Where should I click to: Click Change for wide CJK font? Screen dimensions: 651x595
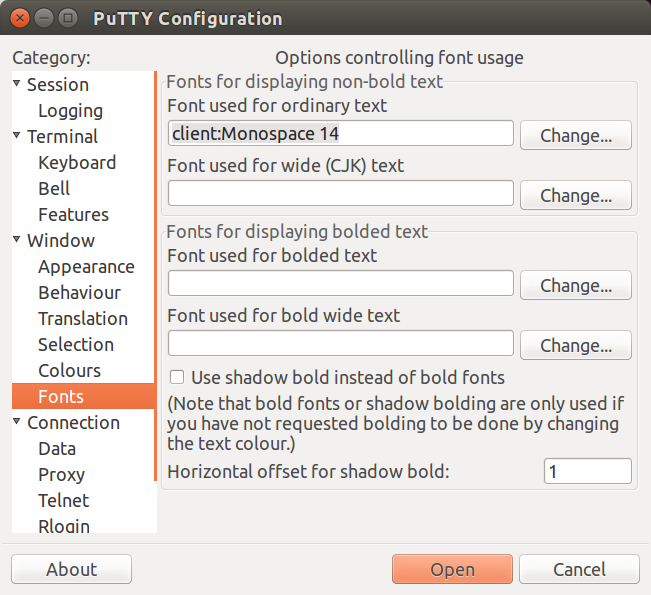pyautogui.click(x=575, y=195)
